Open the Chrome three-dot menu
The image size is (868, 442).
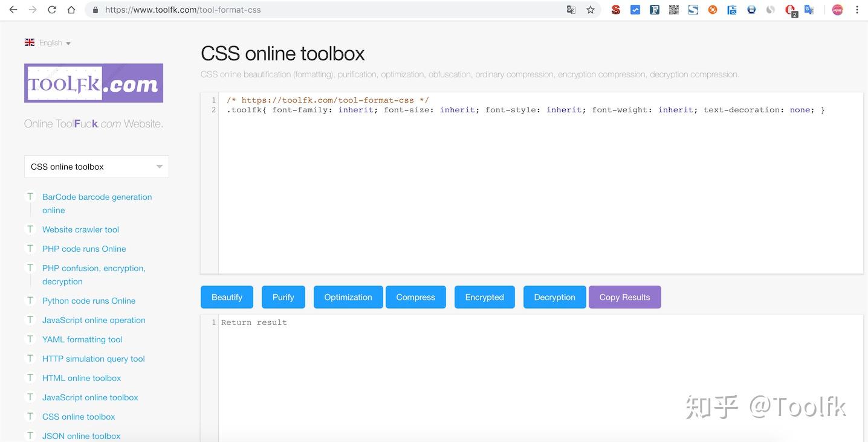[x=858, y=10]
